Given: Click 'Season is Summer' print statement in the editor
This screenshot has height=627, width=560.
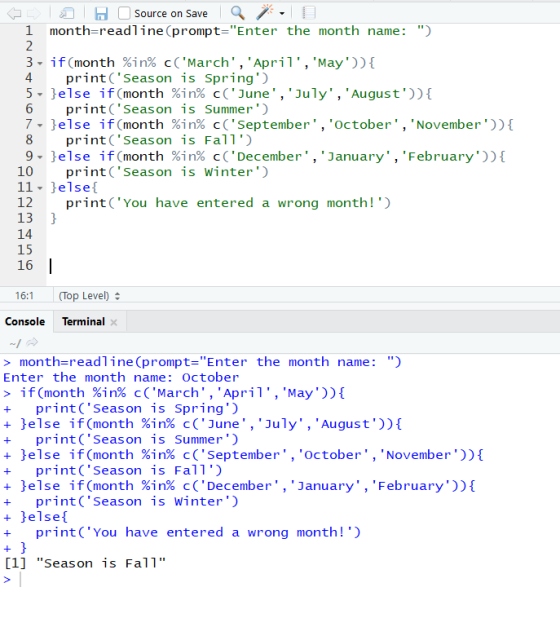Looking at the screenshot, I should tap(167, 109).
